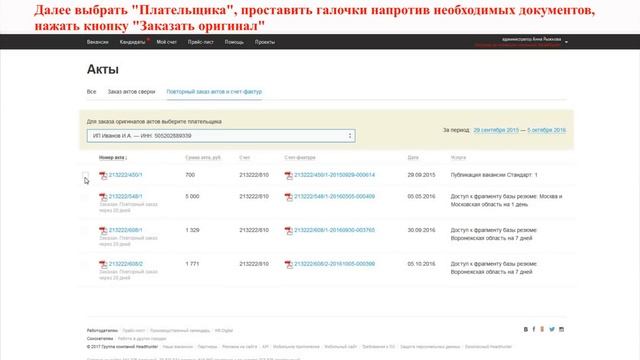This screenshot has width=640, height=360.
Task: Open PDF icon of invoice 213222/548/1-20160505-000409
Action: 289,197
